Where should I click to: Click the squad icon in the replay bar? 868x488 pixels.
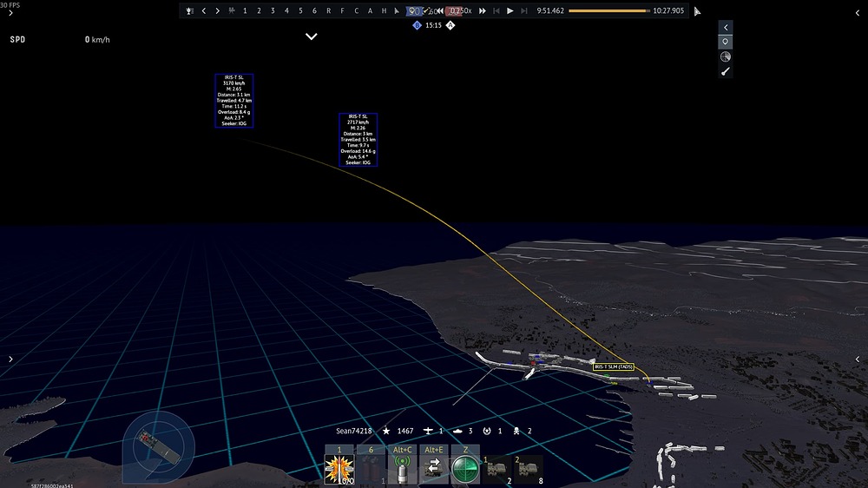(232, 10)
